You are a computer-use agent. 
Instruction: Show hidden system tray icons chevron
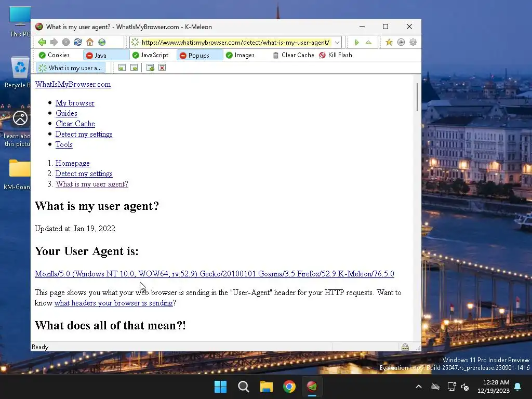tap(419, 387)
